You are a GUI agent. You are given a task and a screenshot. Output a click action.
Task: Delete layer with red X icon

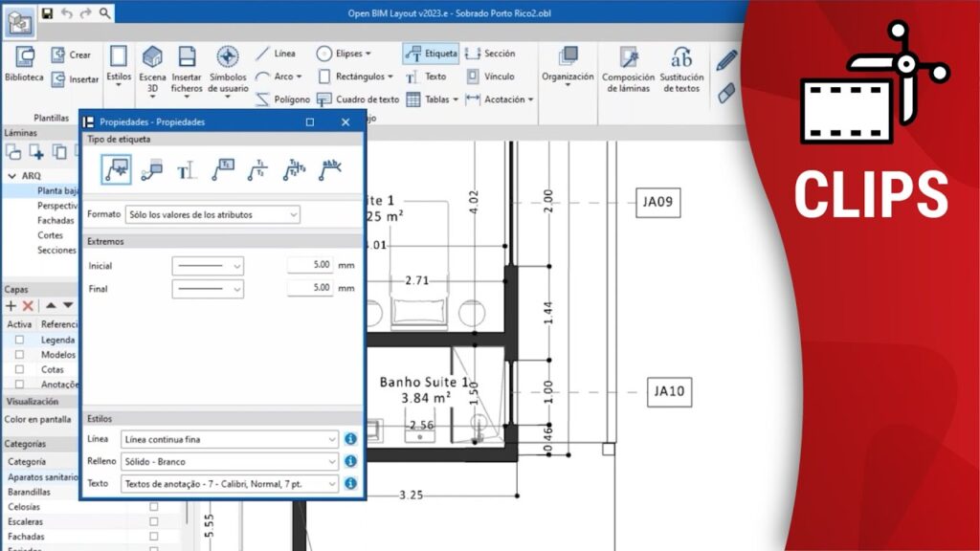pyautogui.click(x=28, y=305)
